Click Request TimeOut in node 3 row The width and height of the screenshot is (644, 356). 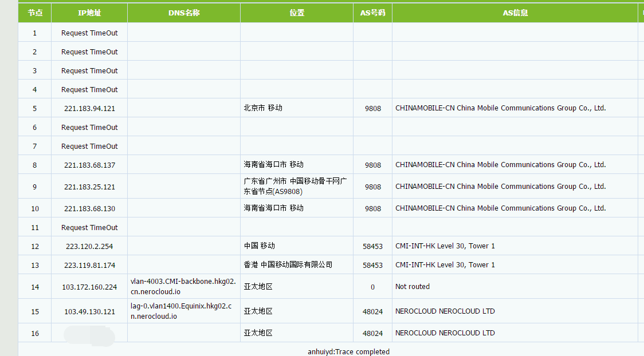click(89, 70)
